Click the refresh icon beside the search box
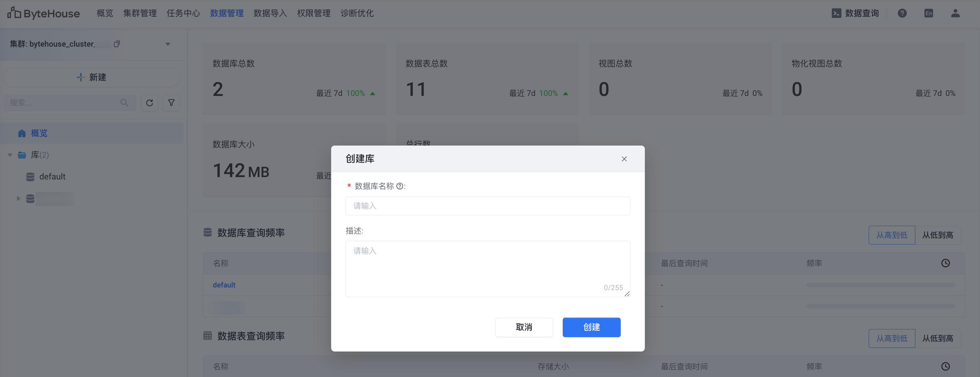Viewport: 980px width, 377px height. (x=149, y=103)
